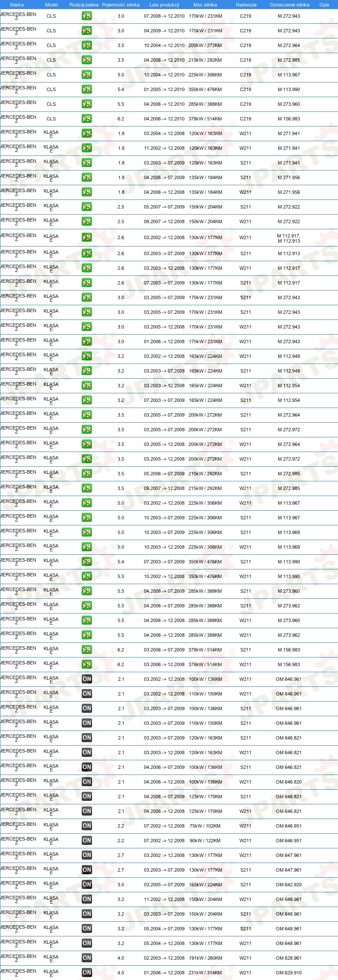Select the fuel icon for CLS 3.5 215kW
Viewport: 338px width, 980px height.
pyautogui.click(x=86, y=60)
